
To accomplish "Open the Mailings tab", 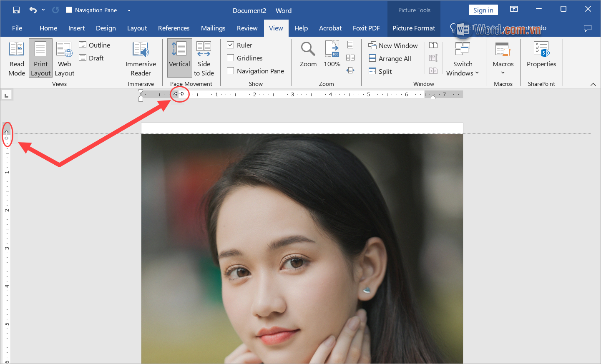I will pos(213,28).
